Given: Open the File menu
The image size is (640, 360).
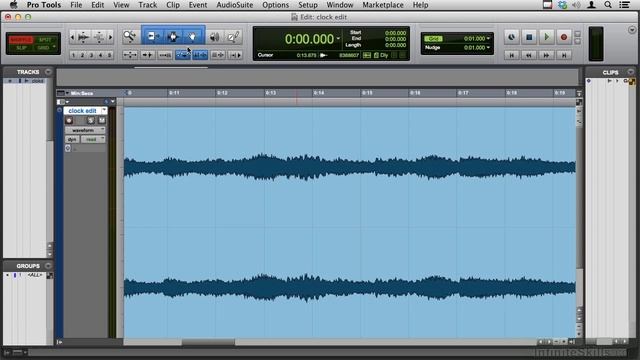Looking at the screenshot, I should click(76, 5).
